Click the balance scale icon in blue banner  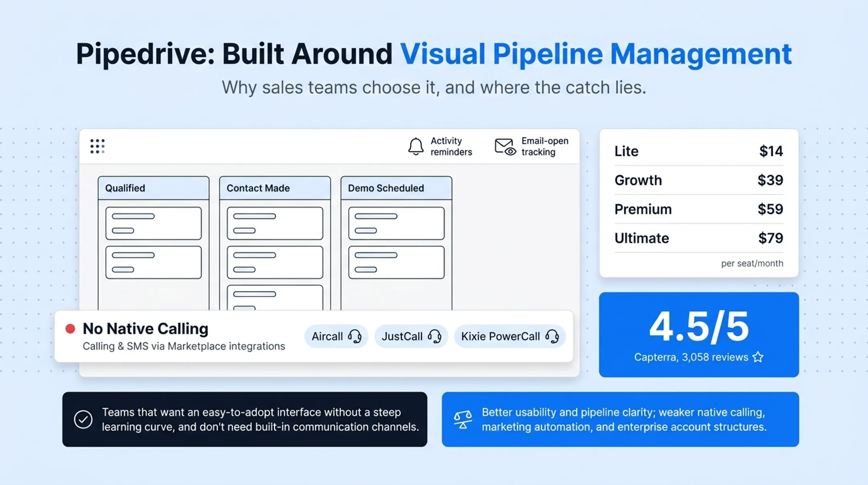tap(463, 419)
